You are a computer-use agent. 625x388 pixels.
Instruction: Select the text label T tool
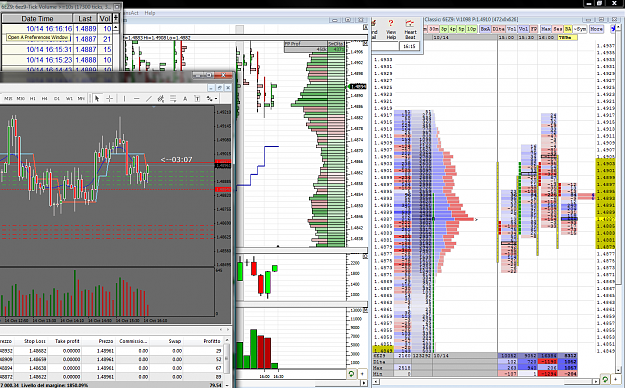pyautogui.click(x=197, y=98)
